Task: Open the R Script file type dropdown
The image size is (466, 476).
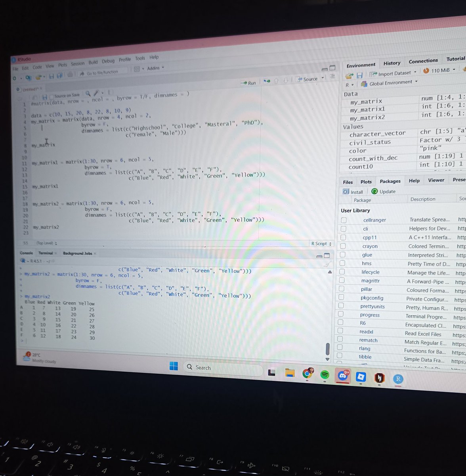Action: pyautogui.click(x=321, y=244)
